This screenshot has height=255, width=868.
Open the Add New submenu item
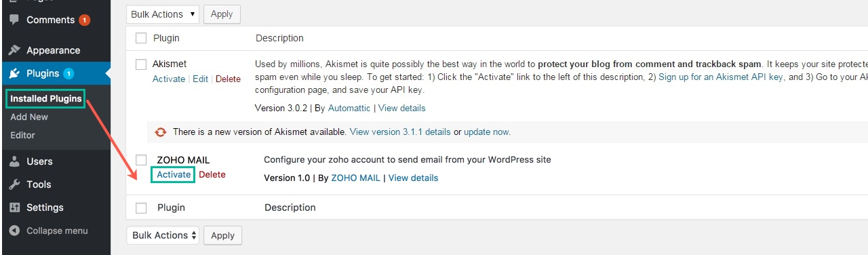click(29, 117)
